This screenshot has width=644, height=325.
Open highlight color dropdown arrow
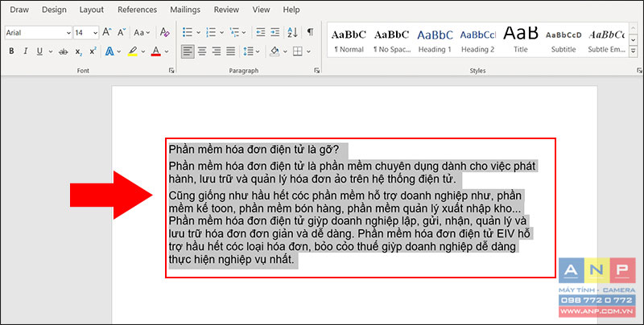[143, 51]
